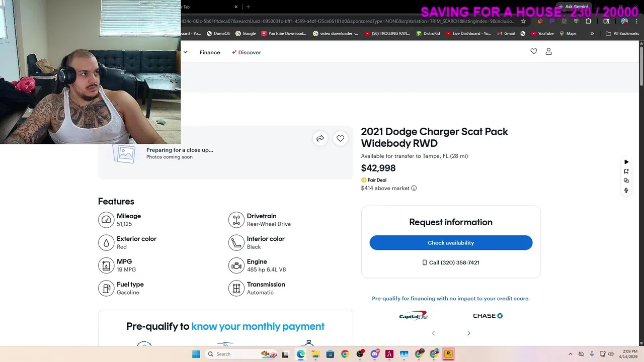Image resolution: width=644 pixels, height=362 pixels.
Task: Click Call (320) 358-7421 link
Action: [x=451, y=262]
